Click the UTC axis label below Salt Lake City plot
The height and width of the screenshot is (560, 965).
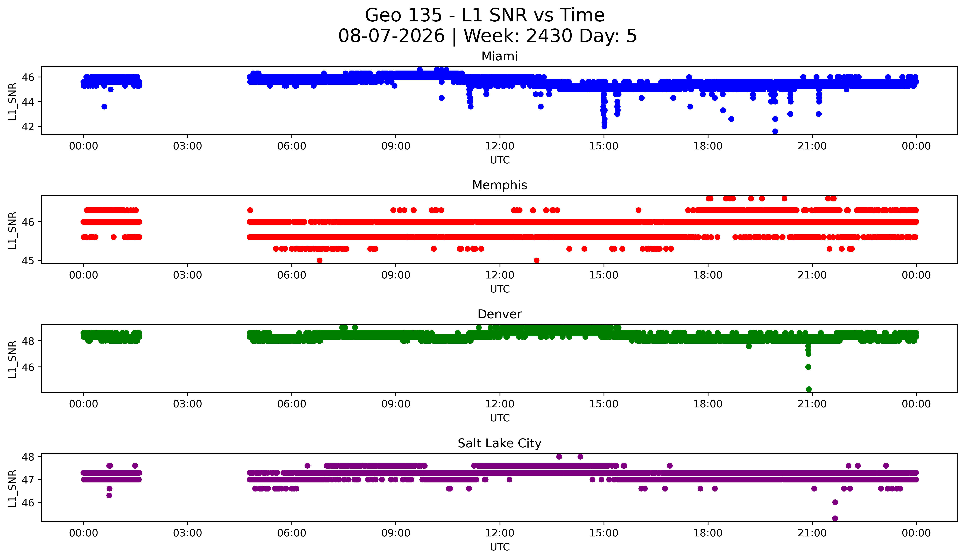coord(500,547)
